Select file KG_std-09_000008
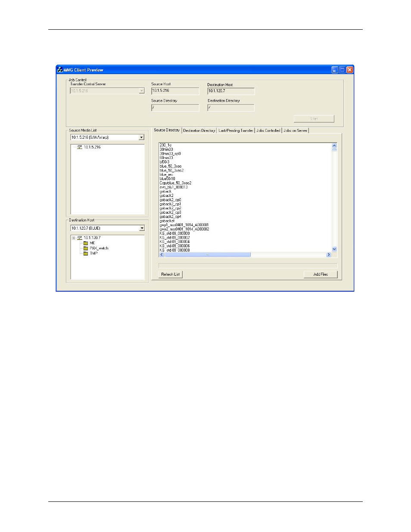 pos(174,250)
